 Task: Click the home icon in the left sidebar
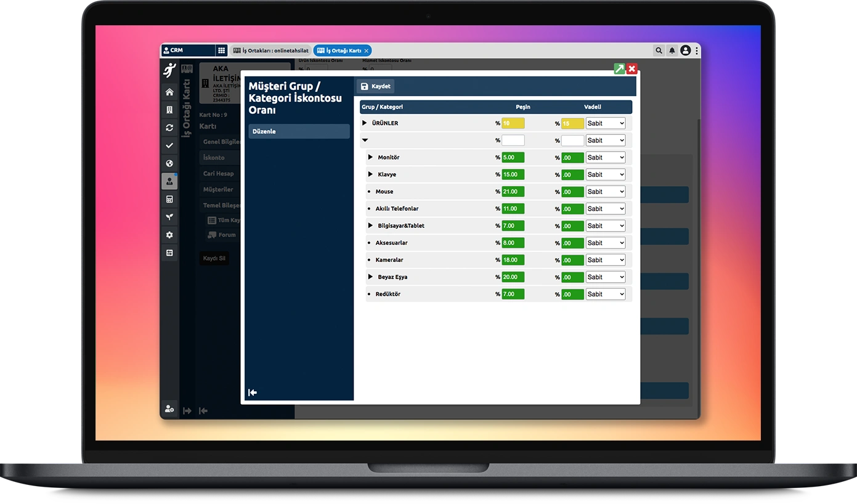click(169, 92)
